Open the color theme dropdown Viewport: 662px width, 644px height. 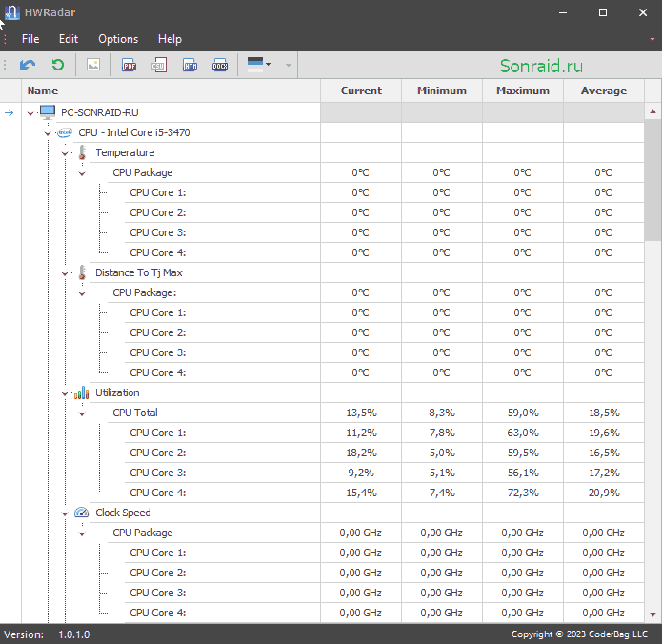click(x=258, y=65)
